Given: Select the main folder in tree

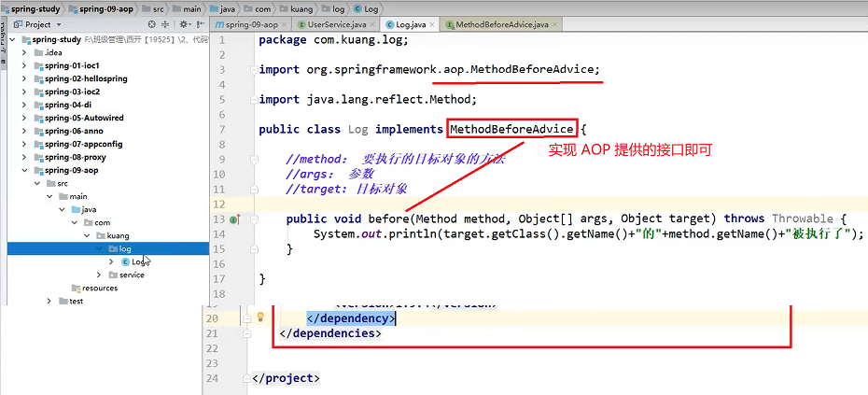Looking at the screenshot, I should tap(78, 196).
